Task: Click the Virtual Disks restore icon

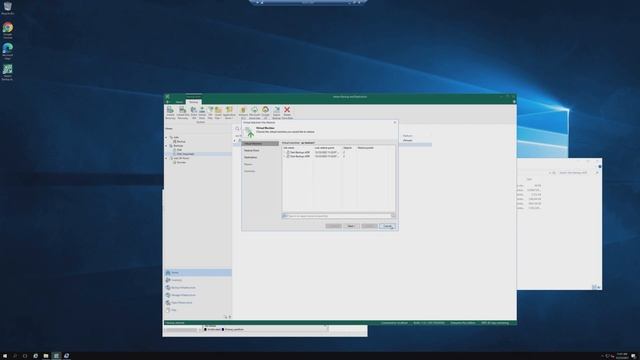Action: pos(202,112)
